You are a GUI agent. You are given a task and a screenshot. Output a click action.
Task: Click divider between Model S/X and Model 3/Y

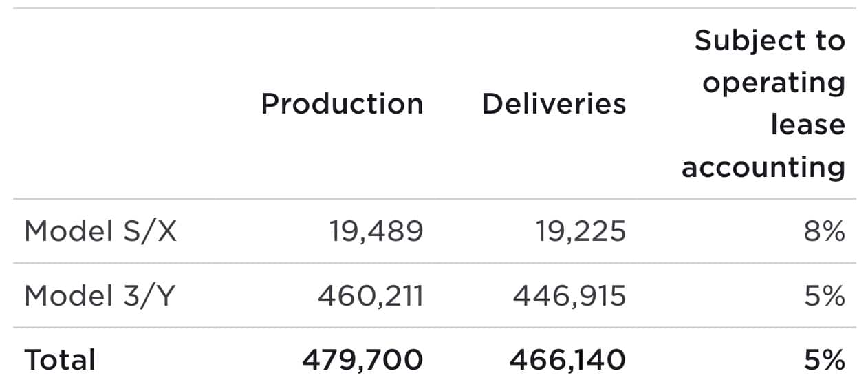[434, 263]
